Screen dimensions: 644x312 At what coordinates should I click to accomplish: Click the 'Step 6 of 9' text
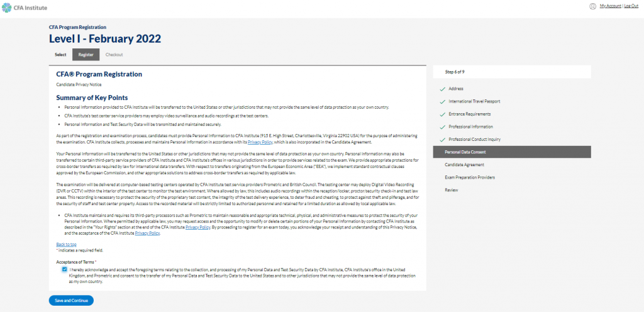pyautogui.click(x=455, y=72)
